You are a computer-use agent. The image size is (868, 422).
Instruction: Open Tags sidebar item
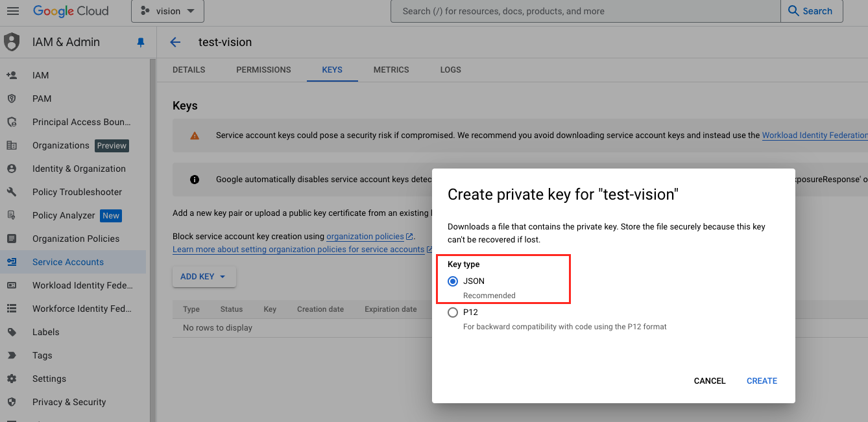click(73, 355)
